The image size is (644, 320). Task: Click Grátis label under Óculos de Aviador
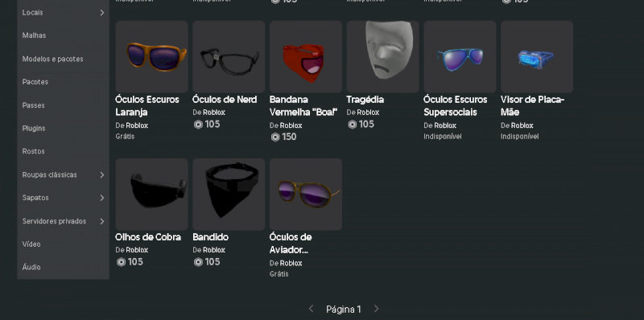coord(279,273)
